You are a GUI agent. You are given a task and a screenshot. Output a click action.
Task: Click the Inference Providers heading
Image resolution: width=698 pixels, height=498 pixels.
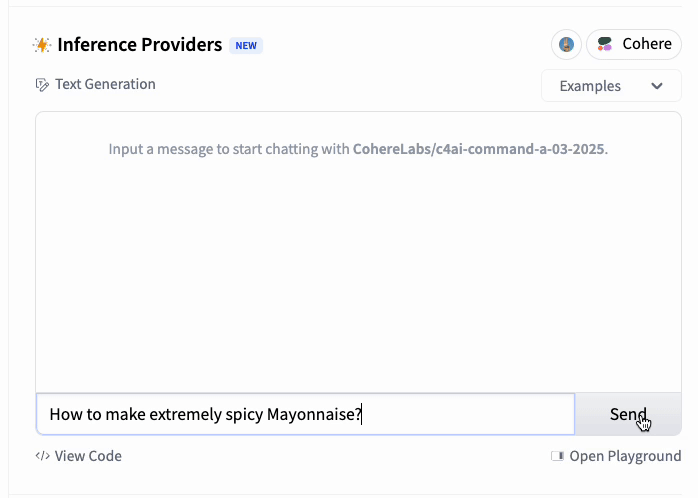139,45
